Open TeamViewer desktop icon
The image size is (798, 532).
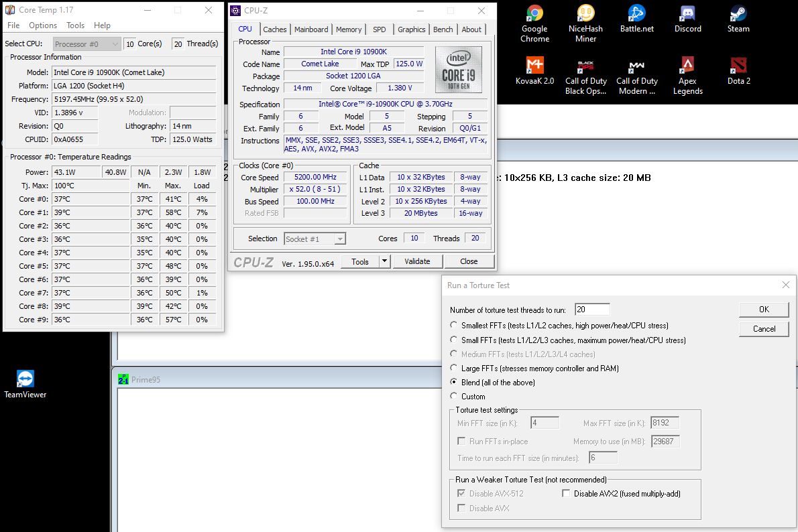coord(25,384)
